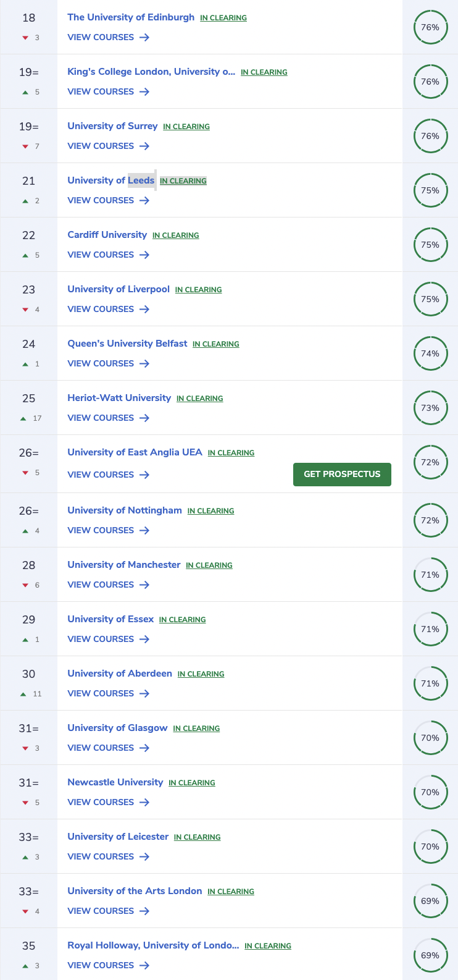Click View Courses arrow icon for Essex
This screenshot has height=980, width=458.
(144, 640)
